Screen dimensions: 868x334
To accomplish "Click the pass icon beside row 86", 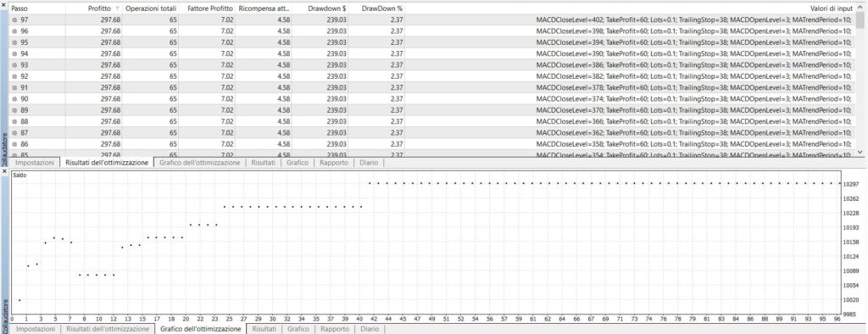I will [14, 143].
